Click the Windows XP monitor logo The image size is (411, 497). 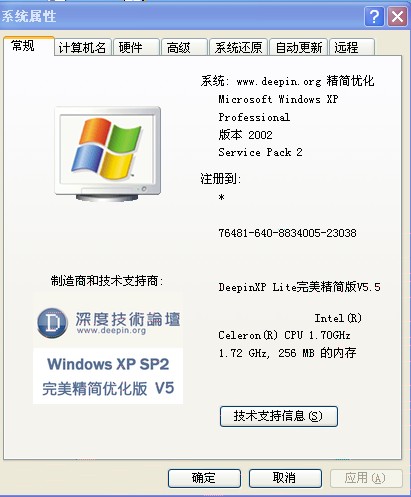108,154
